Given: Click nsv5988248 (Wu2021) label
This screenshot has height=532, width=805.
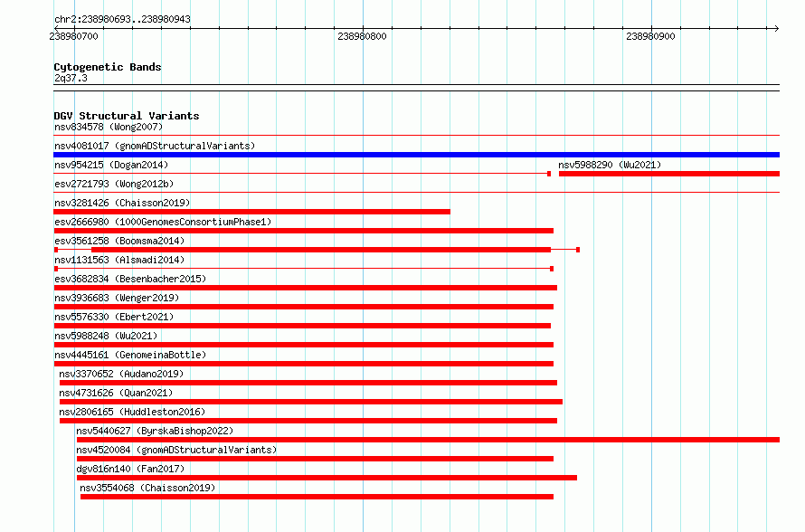Looking at the screenshot, I should [x=106, y=336].
